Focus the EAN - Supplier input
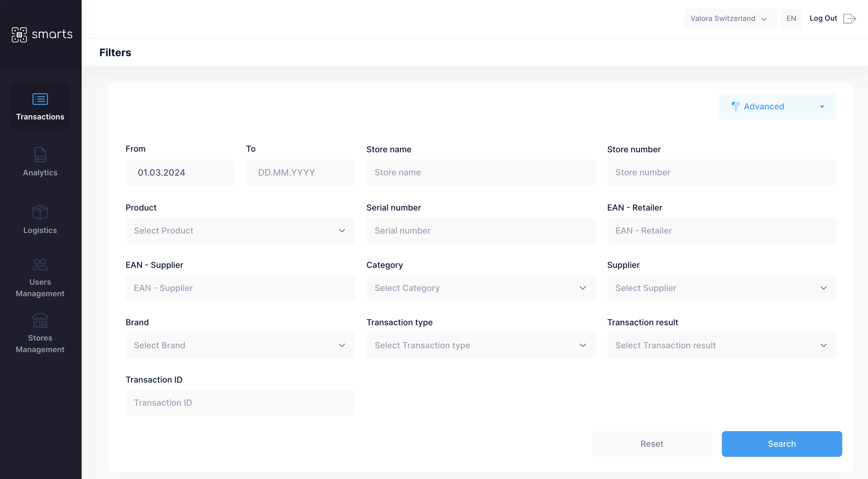The width and height of the screenshot is (868, 479). pyautogui.click(x=240, y=288)
